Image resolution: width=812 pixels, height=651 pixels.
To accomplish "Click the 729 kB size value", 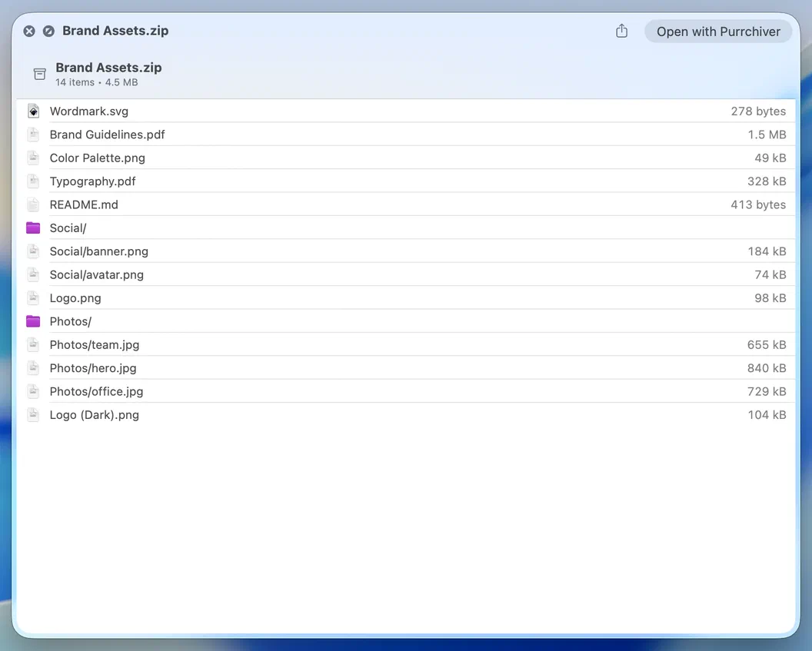I will point(767,391).
